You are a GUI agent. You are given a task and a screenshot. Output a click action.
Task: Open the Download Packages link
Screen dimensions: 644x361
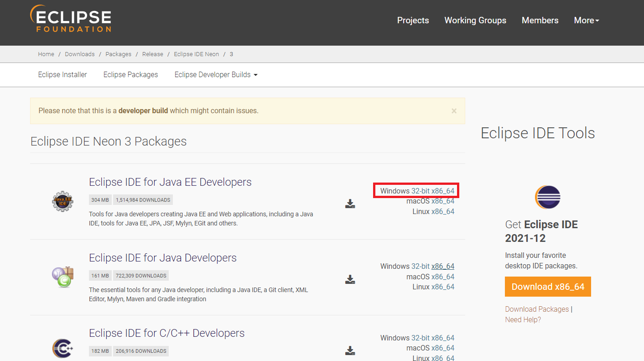[537, 309]
